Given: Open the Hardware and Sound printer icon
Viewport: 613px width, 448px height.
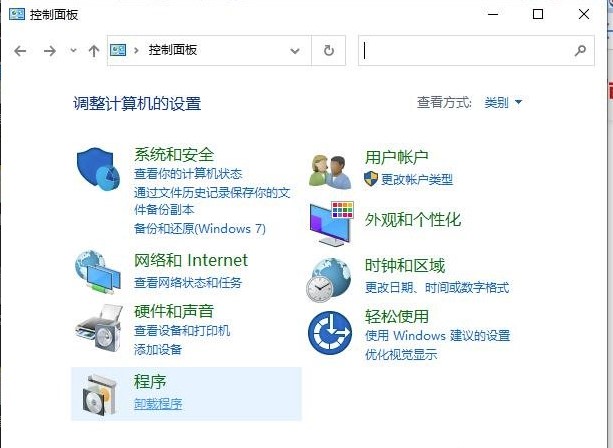Looking at the screenshot, I should (x=99, y=327).
